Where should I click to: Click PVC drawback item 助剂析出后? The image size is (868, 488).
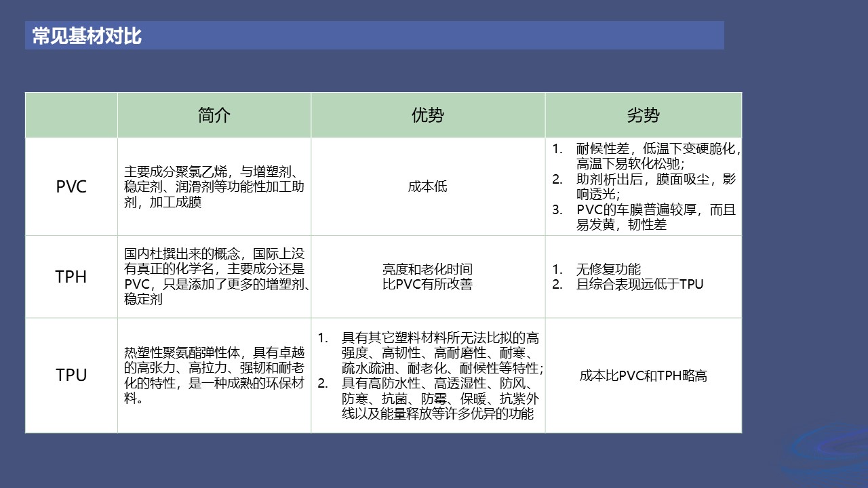pos(655,186)
